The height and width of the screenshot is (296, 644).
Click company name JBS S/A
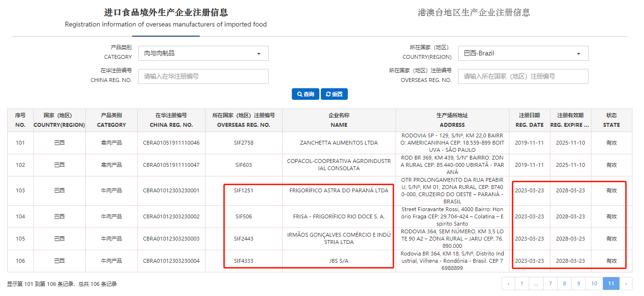click(339, 261)
